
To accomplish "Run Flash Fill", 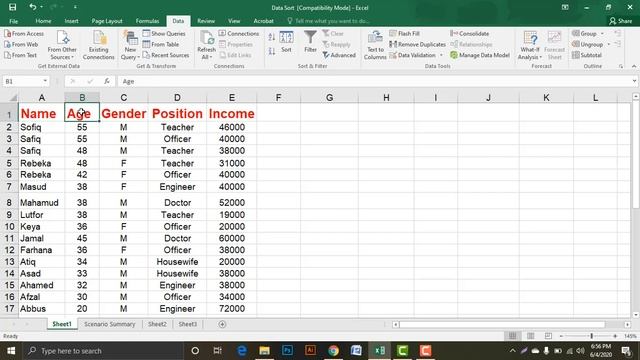I will 404,33.
